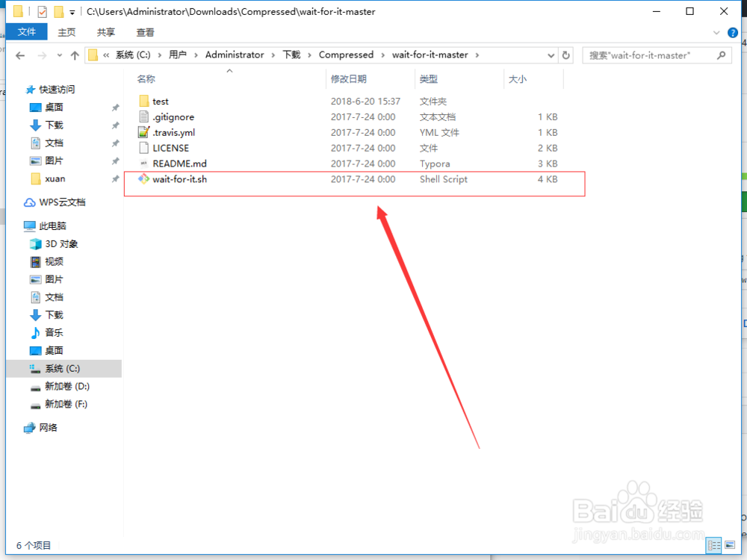Image resolution: width=747 pixels, height=560 pixels.
Task: Open 视频 under 此电脑
Action: point(54,261)
